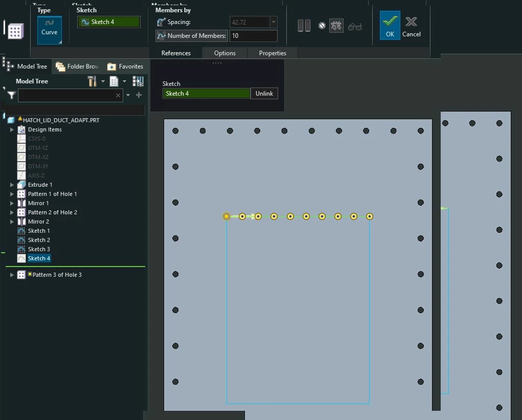This screenshot has height=420, width=522.
Task: Select the CSYS-0 tree item
Action: click(x=37, y=139)
